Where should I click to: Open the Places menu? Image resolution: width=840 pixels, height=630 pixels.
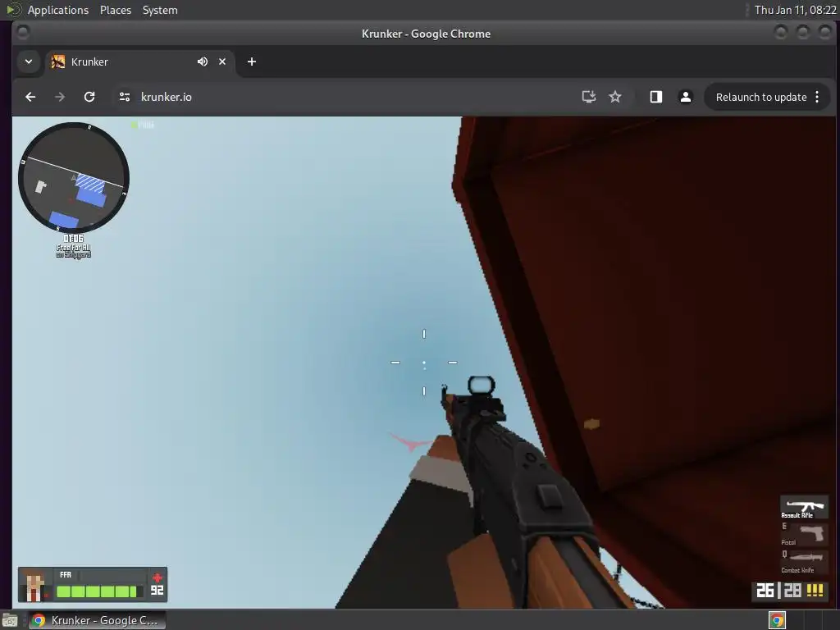pyautogui.click(x=115, y=10)
